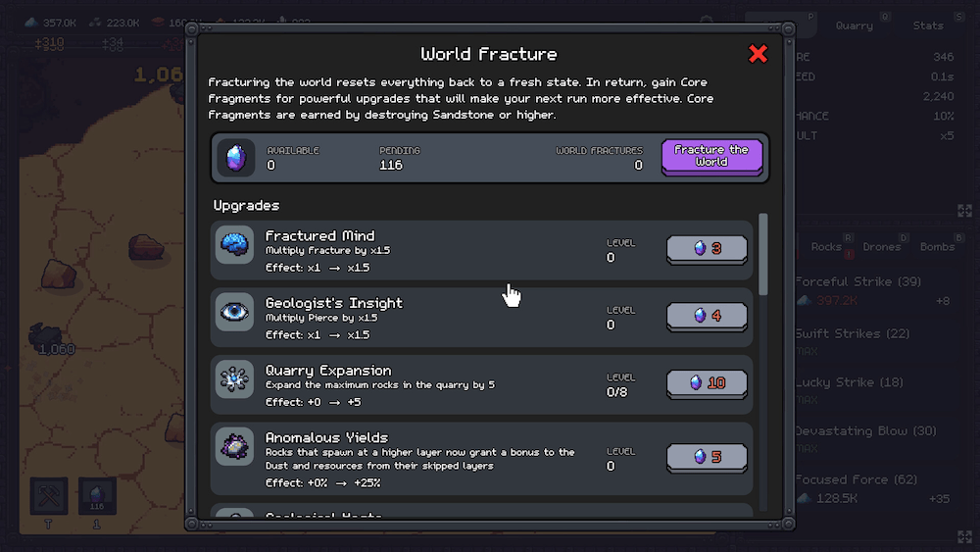The image size is (980, 552).
Task: Buy Fractured Mind for 3 fragments
Action: click(707, 249)
